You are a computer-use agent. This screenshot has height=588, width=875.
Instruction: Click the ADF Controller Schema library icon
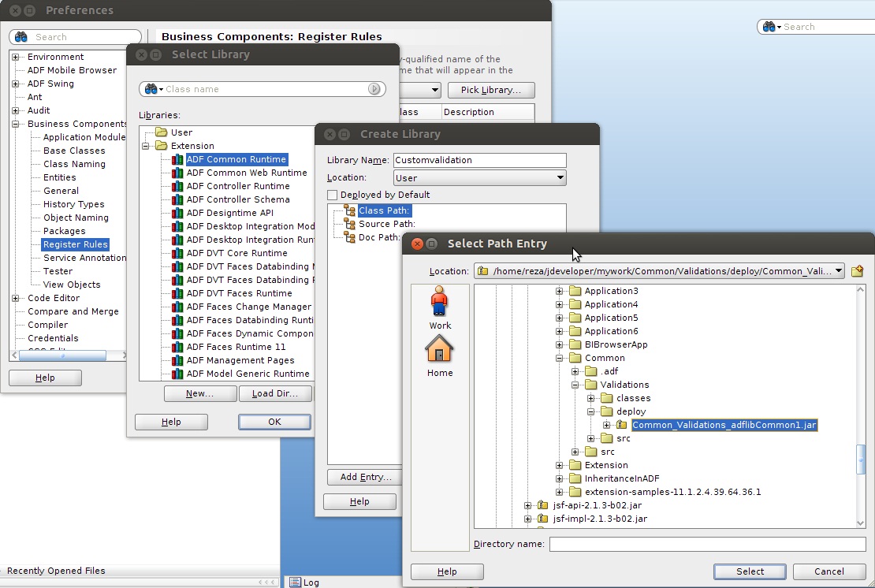(x=177, y=199)
